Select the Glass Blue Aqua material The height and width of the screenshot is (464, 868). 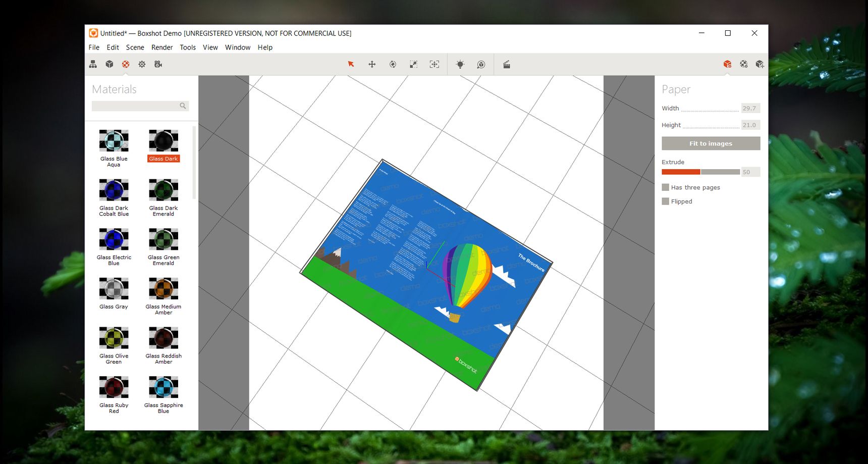tap(114, 148)
